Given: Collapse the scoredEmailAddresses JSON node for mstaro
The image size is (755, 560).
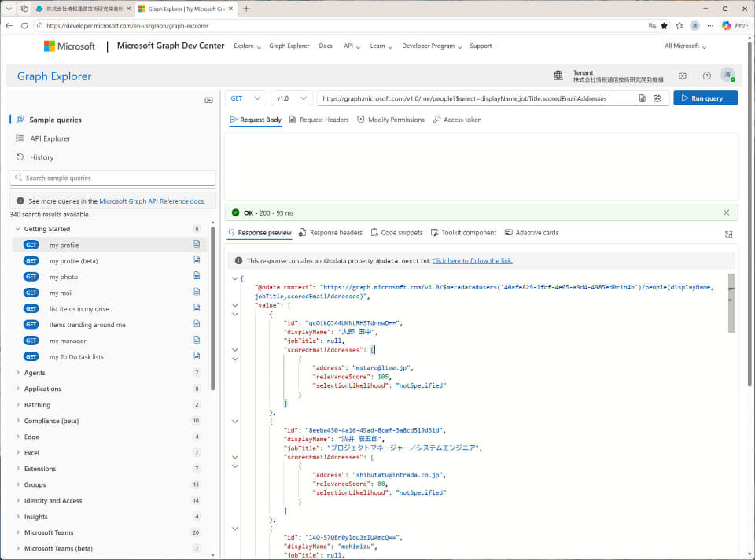Looking at the screenshot, I should [x=235, y=349].
